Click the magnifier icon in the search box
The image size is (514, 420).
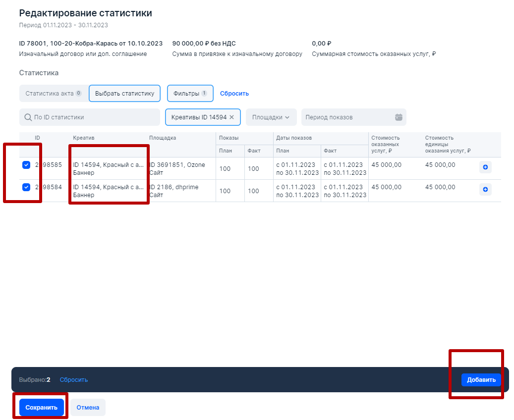click(x=28, y=117)
